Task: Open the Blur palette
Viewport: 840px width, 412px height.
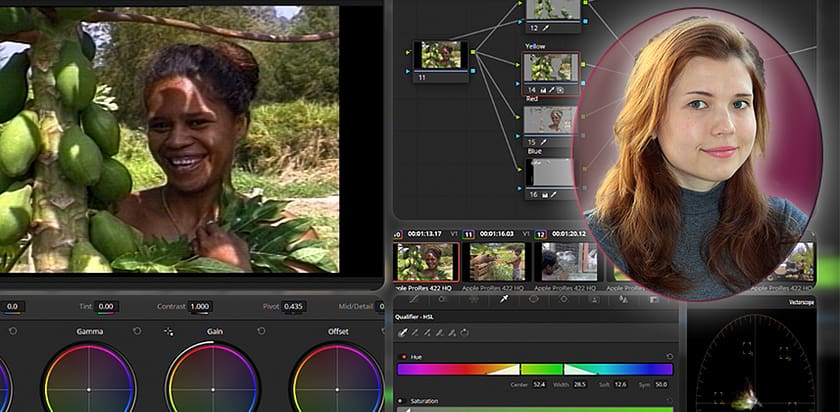Action: [624, 299]
